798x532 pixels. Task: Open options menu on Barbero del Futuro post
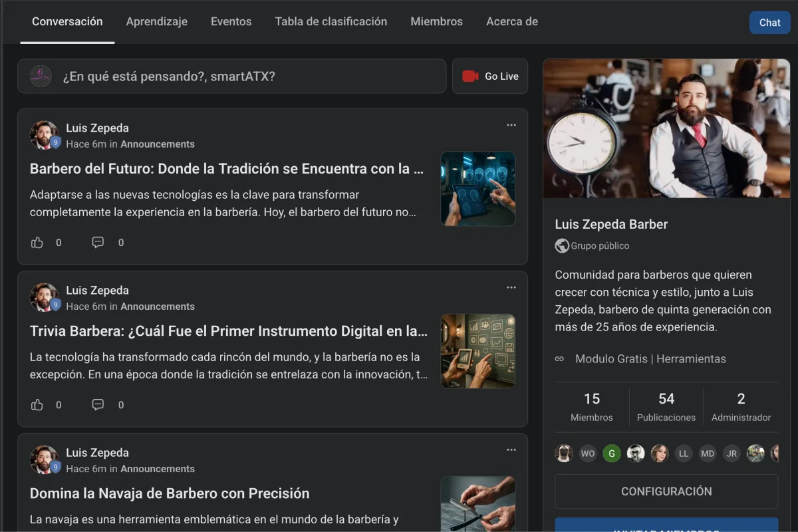(511, 125)
